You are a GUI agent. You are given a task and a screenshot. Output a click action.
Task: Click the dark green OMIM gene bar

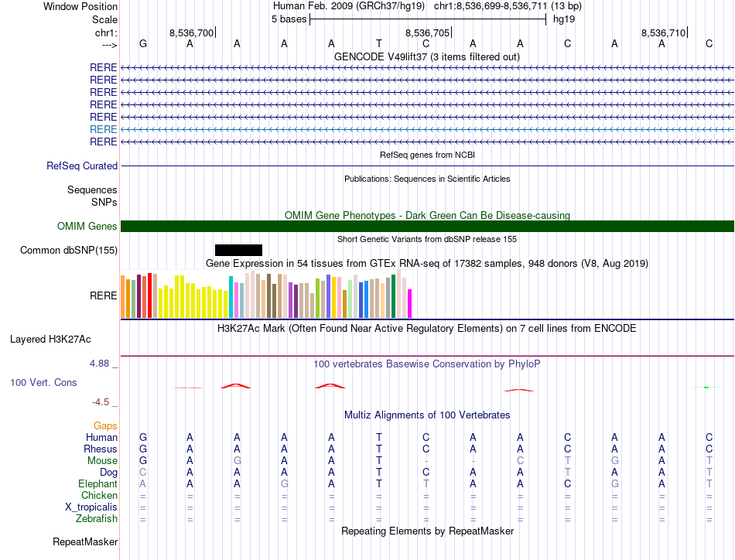[427, 227]
